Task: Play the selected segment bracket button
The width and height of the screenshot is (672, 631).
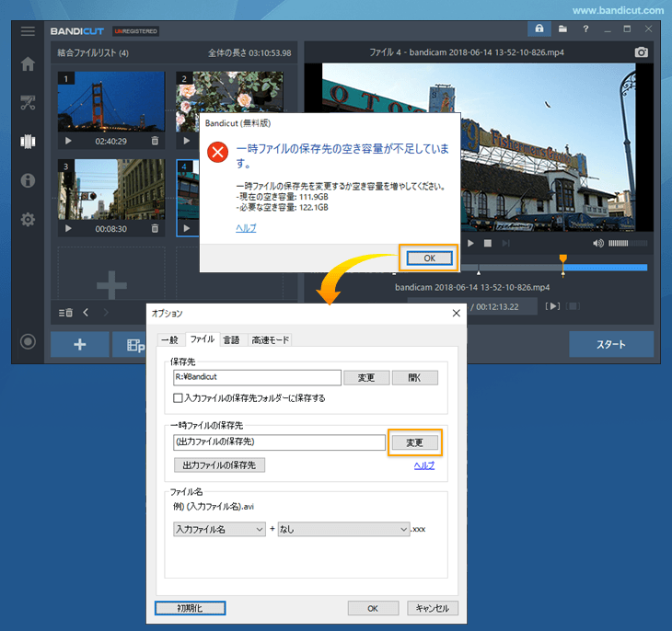Action: [x=552, y=306]
